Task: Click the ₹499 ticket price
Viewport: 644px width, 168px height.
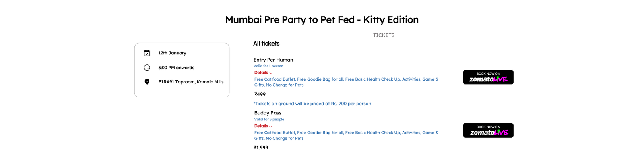Action: pyautogui.click(x=260, y=94)
